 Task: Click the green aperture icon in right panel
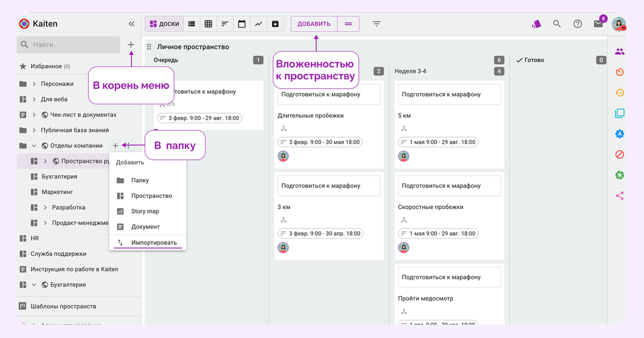tap(620, 175)
